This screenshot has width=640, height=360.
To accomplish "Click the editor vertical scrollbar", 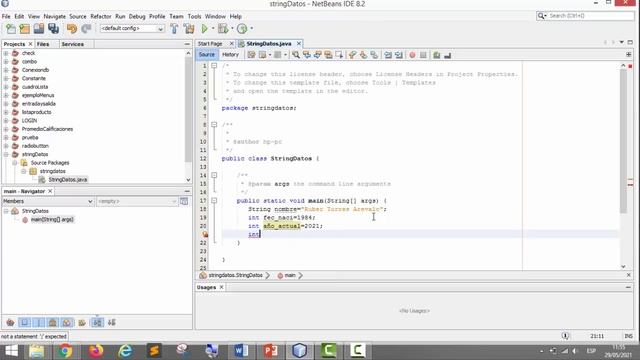I will pyautogui.click(x=623, y=141).
